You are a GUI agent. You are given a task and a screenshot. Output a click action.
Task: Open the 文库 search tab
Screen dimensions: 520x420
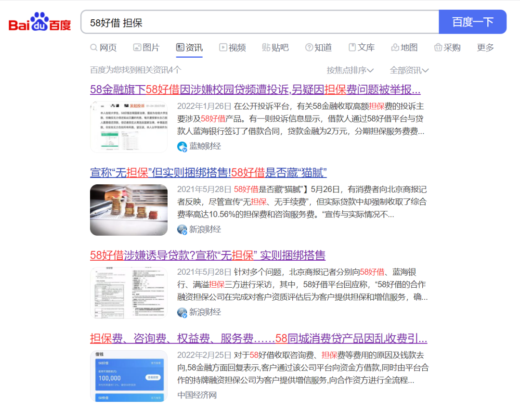tap(362, 48)
